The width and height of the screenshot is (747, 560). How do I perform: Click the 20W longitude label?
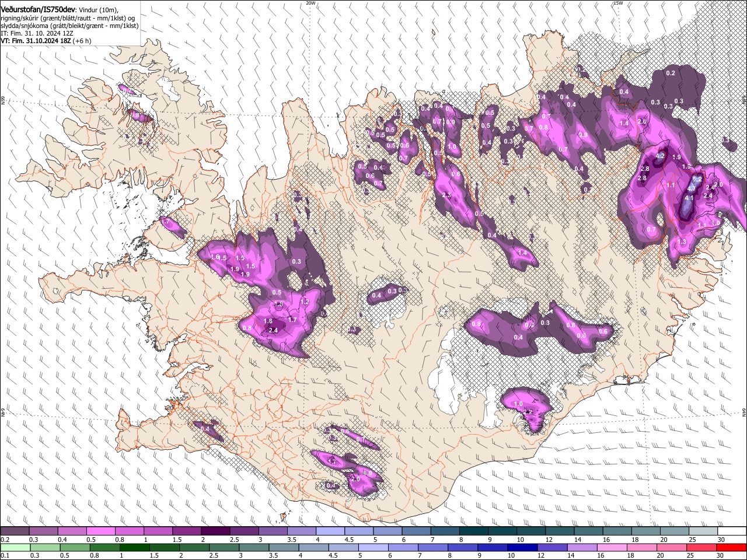(311, 3)
